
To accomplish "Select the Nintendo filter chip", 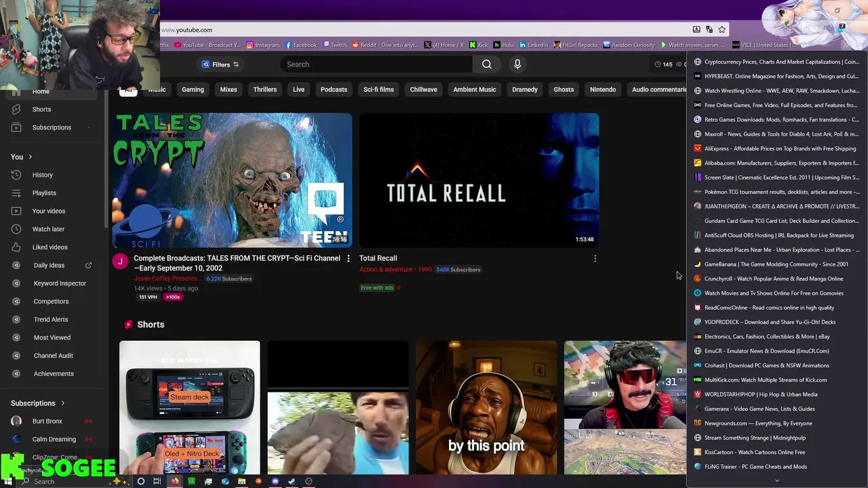I will tap(603, 89).
